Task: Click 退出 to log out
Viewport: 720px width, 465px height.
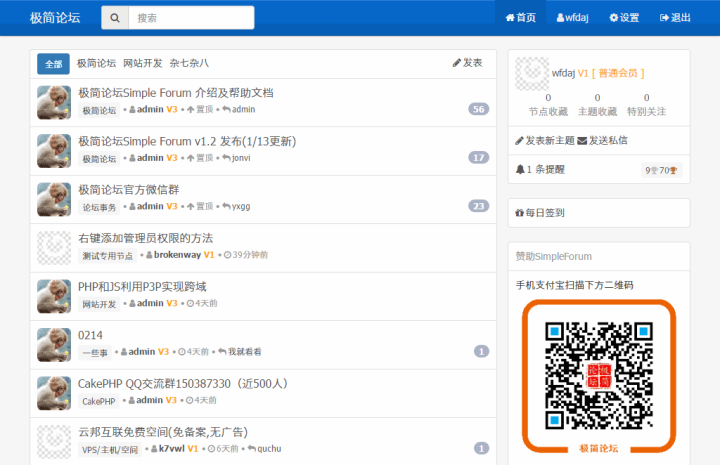Action: pos(675,18)
